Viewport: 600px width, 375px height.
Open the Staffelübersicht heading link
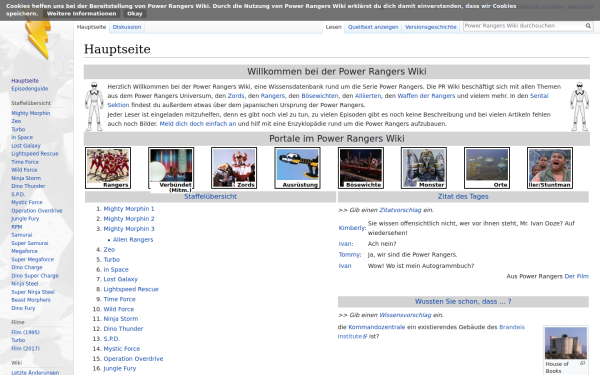click(x=210, y=197)
